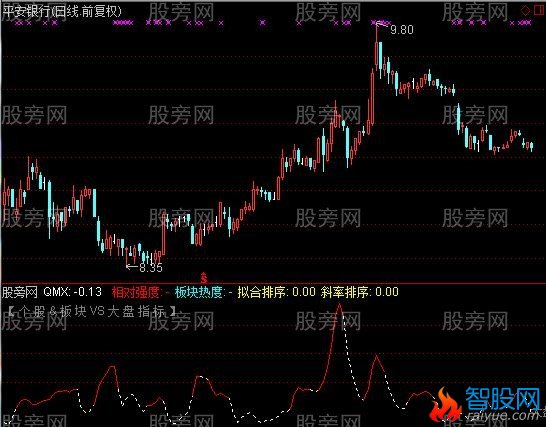Select the 平安银行 chart title text
This screenshot has height=427, width=546.
point(62,12)
